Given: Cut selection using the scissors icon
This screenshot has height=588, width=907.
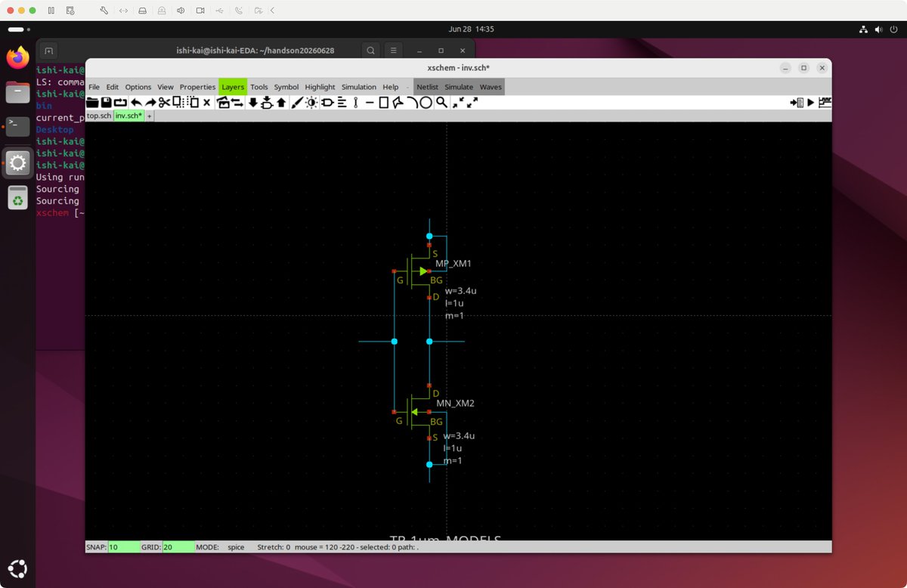Looking at the screenshot, I should [x=164, y=102].
